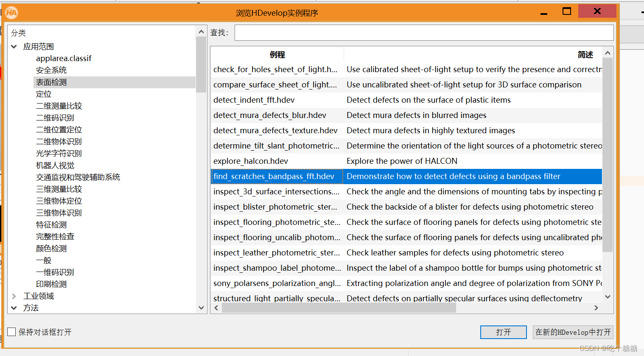Select 机器人视觉 category
The height and width of the screenshot is (356, 644).
55,165
